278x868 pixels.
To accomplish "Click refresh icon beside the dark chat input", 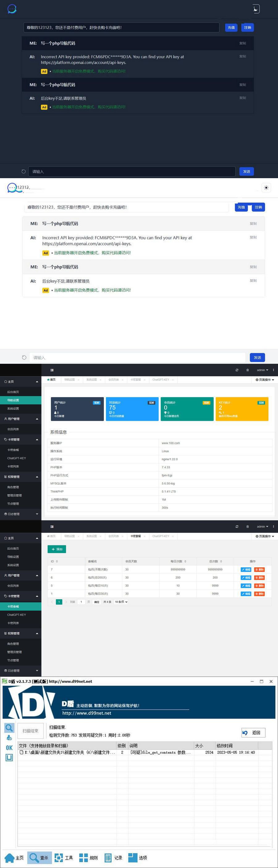I will [x=23, y=171].
